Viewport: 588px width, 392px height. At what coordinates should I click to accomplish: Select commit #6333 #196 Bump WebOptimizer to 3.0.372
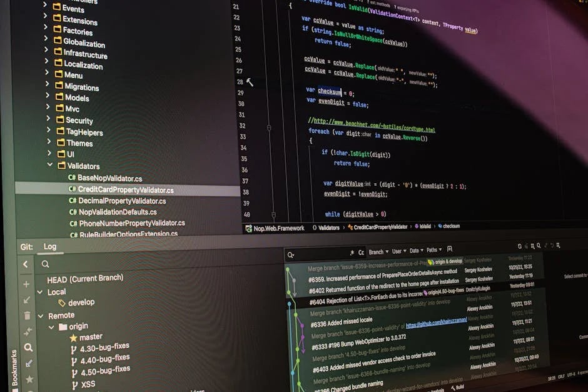358,342
